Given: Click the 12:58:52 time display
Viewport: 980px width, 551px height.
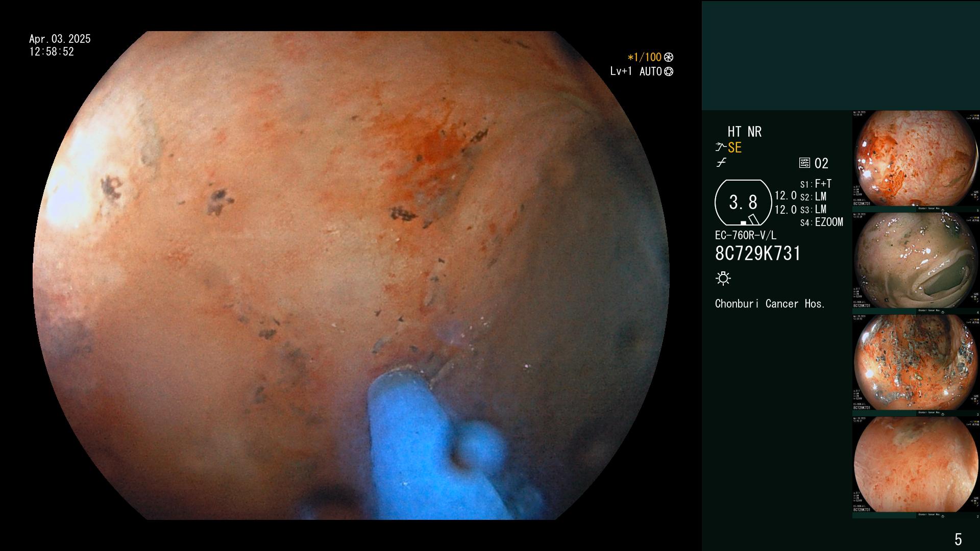Looking at the screenshot, I should pos(52,52).
